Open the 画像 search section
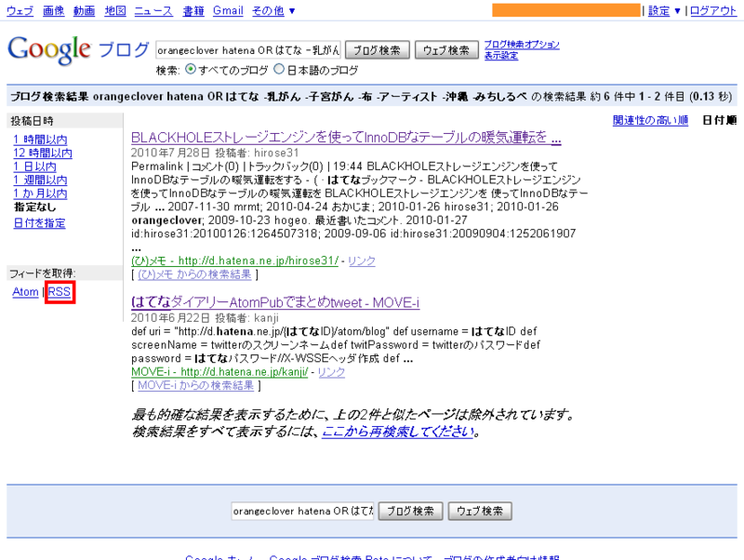This screenshot has height=560, width=744. [51, 10]
